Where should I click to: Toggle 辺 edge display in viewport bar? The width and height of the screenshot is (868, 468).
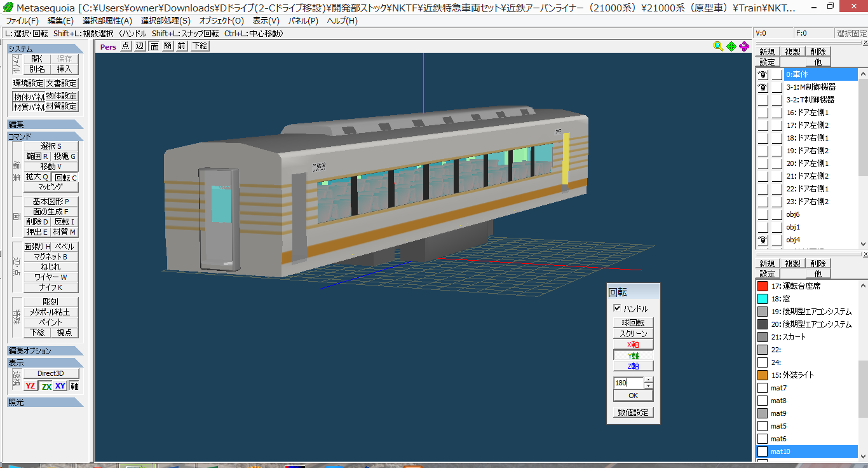pyautogui.click(x=140, y=46)
